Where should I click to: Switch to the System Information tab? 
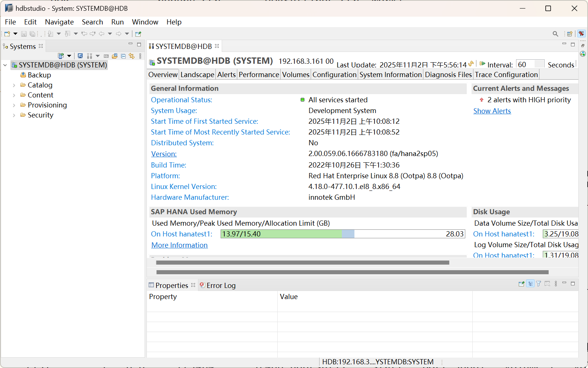391,74
